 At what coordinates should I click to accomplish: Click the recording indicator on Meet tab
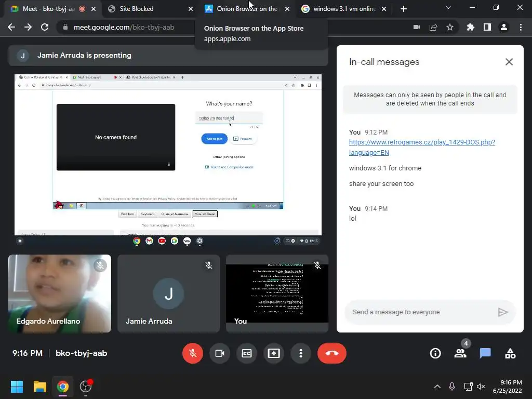click(x=82, y=9)
